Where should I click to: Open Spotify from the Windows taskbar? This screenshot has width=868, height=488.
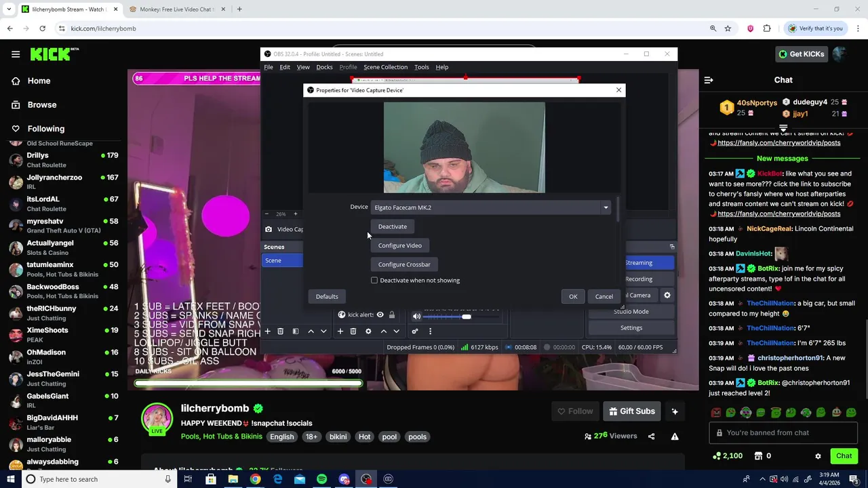(x=321, y=479)
